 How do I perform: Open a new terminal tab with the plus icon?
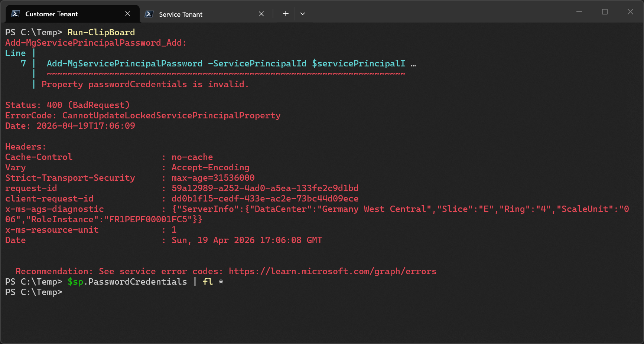tap(285, 13)
